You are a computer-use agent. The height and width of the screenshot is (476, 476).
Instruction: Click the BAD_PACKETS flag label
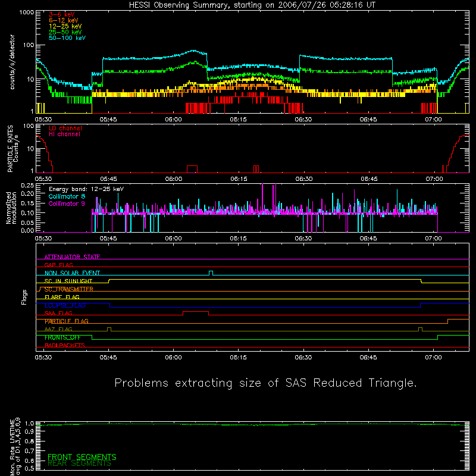[x=65, y=345]
